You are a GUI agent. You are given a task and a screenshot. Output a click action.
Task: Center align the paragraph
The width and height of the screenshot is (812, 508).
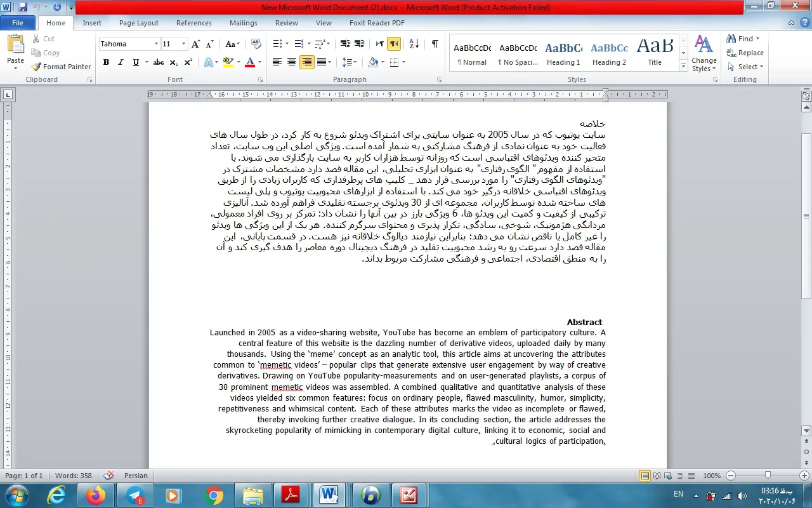(292, 62)
